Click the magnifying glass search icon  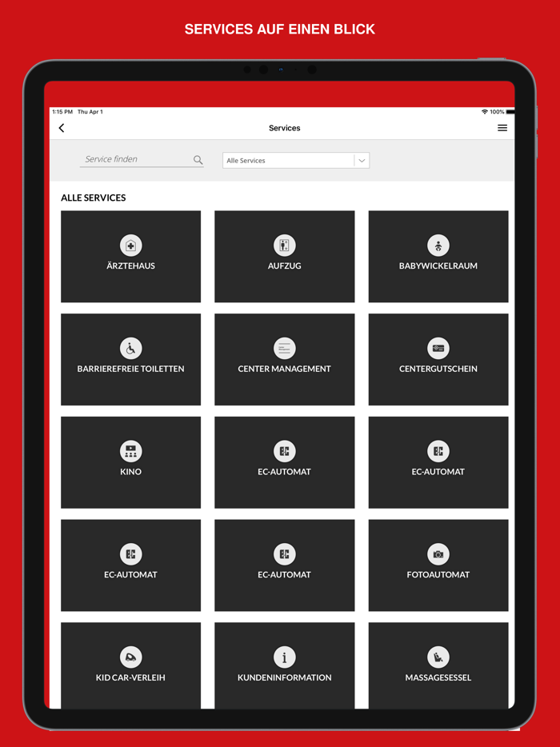pos(198,160)
